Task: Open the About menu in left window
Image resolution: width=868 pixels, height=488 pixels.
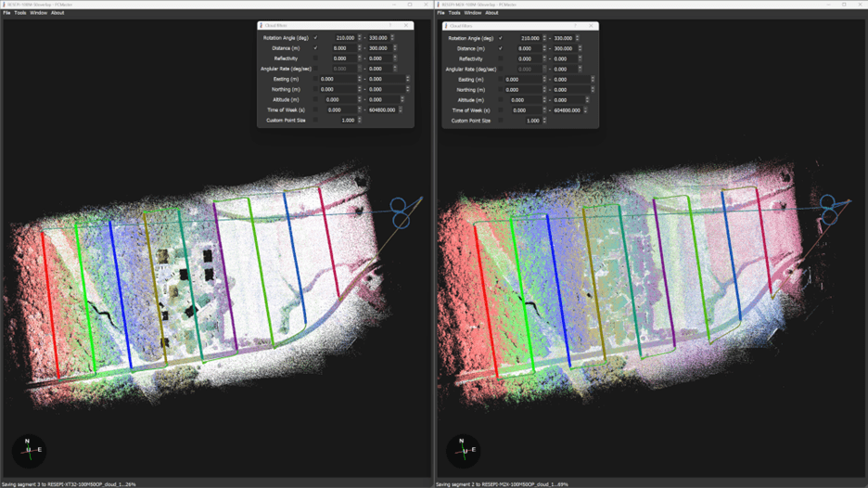Action: tap(57, 13)
